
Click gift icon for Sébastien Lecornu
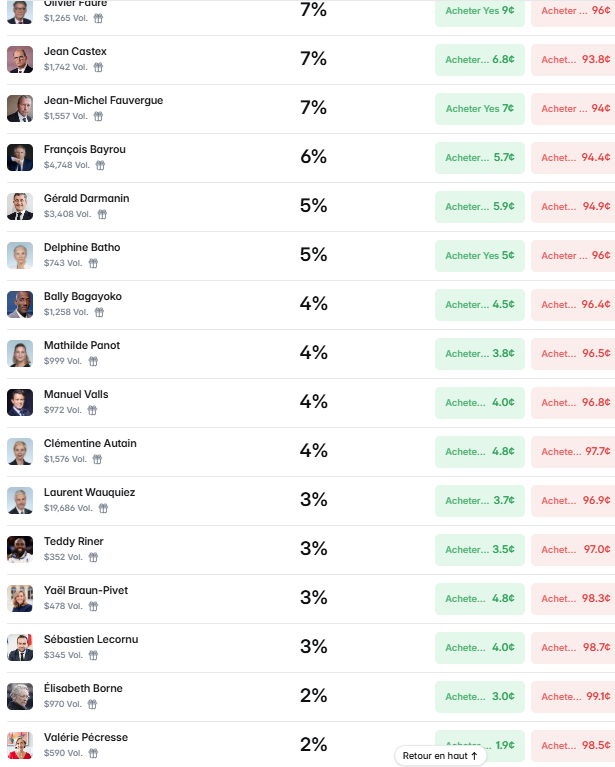pos(93,655)
